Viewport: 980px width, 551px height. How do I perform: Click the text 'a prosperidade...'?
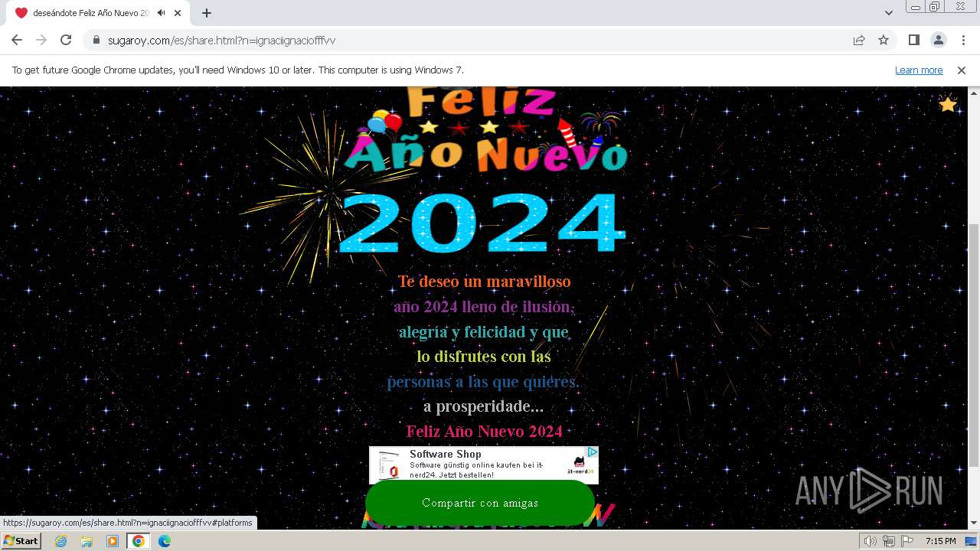click(484, 406)
